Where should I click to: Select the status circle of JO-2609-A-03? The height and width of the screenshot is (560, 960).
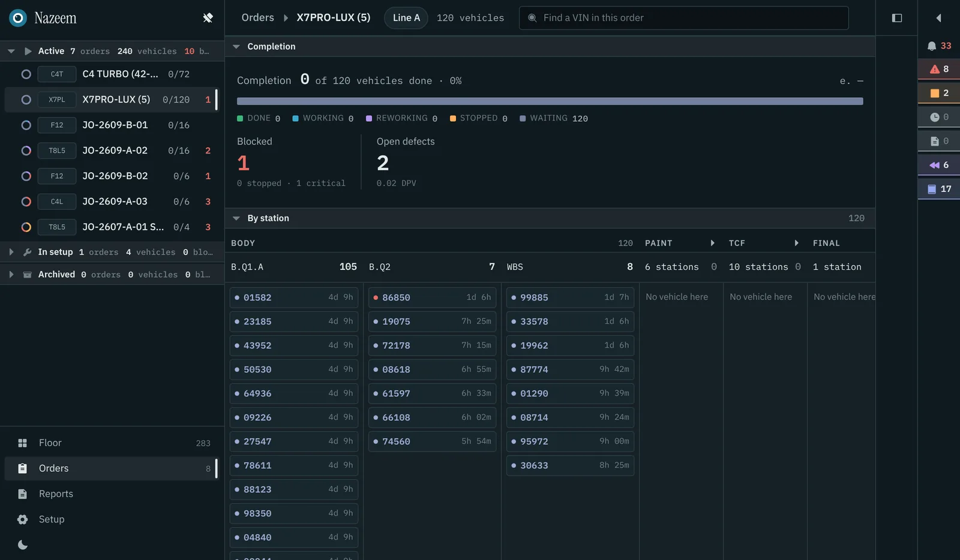click(26, 201)
